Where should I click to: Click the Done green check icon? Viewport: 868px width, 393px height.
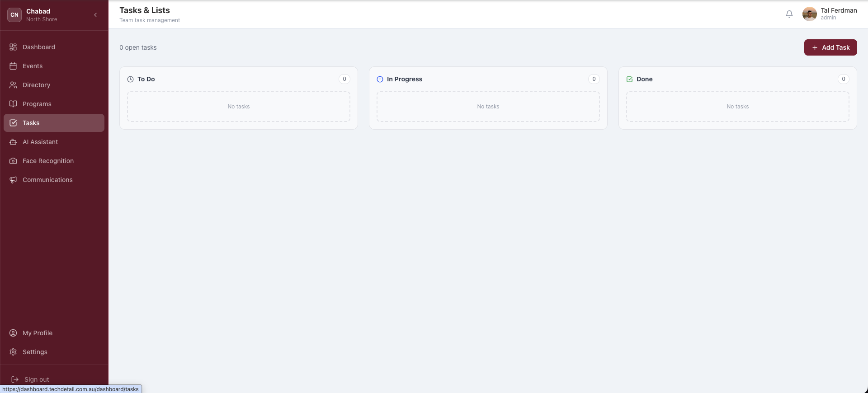629,79
